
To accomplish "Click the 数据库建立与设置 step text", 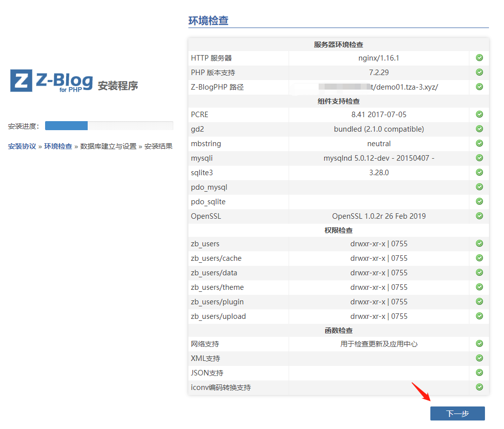I will click(x=108, y=147).
